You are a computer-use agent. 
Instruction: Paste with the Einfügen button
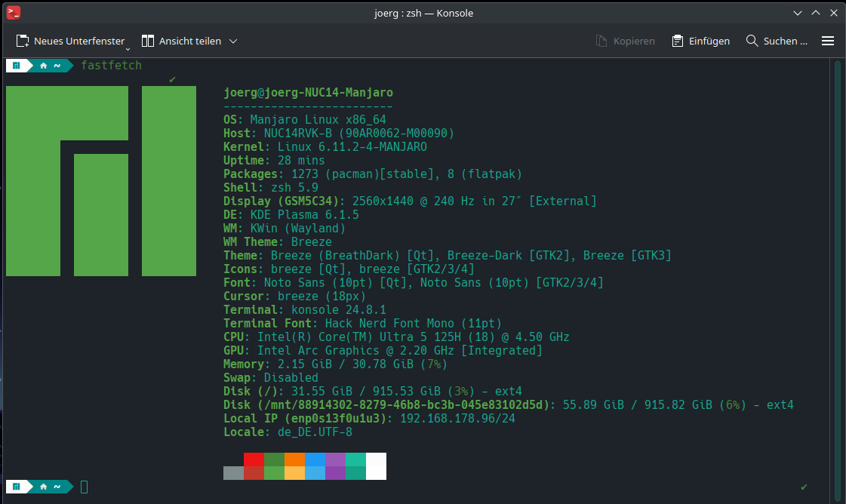pyautogui.click(x=700, y=41)
